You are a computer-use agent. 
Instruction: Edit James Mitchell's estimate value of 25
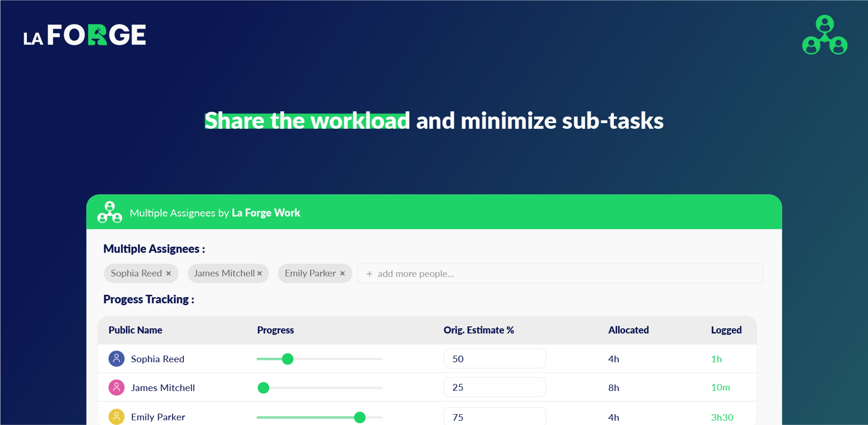pos(494,387)
